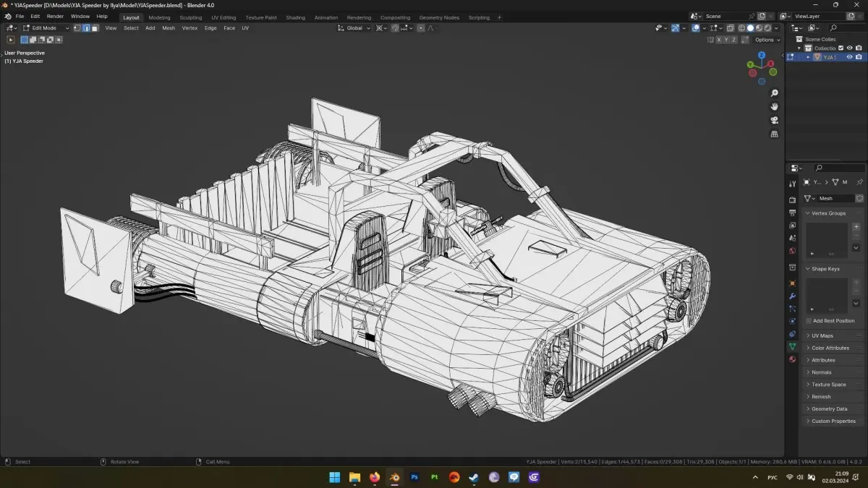Viewport: 868px width, 488px height.
Task: Open the Mesh menu in the viewport header
Action: (169, 28)
